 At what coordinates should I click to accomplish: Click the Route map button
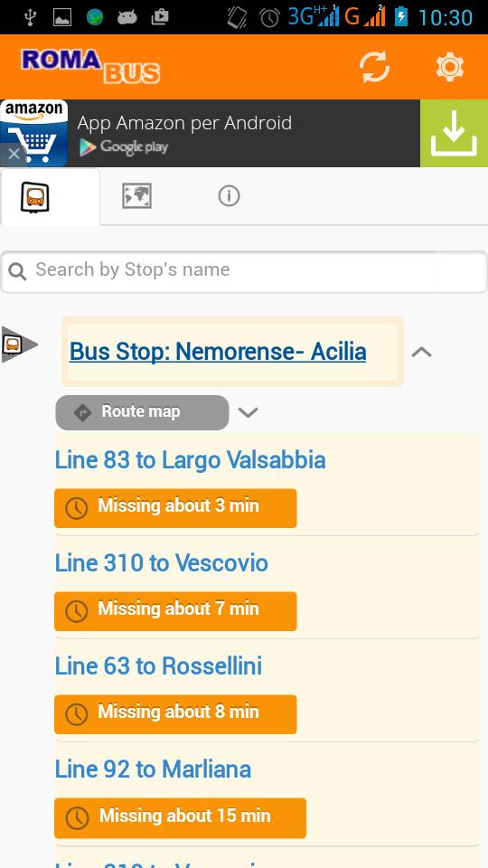coord(142,412)
